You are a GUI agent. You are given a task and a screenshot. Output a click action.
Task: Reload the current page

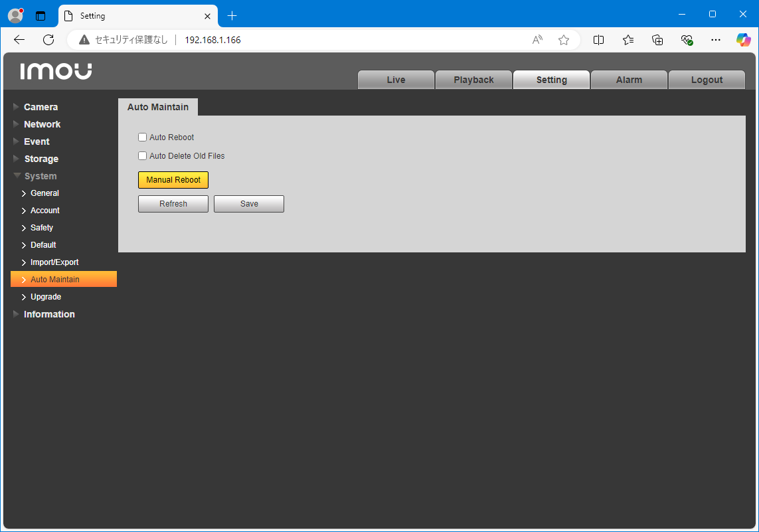click(x=48, y=40)
